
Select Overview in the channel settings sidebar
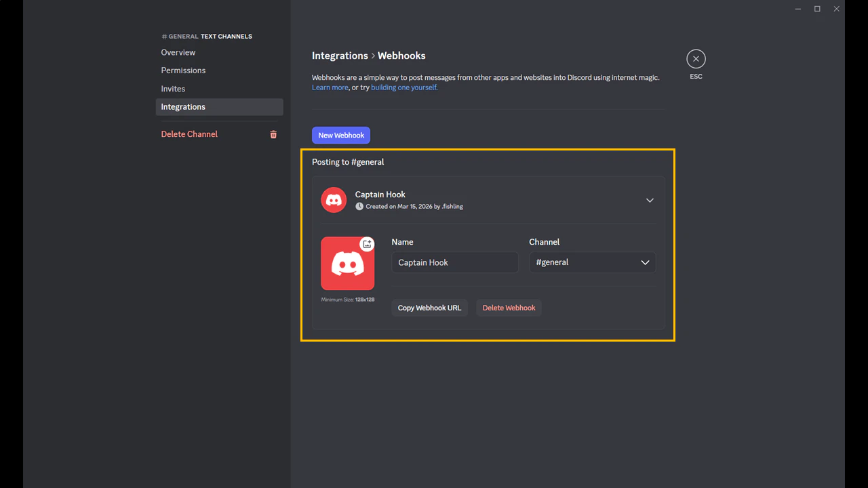pos(178,52)
